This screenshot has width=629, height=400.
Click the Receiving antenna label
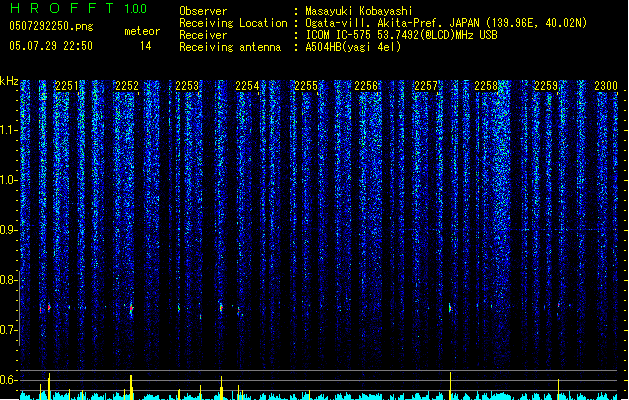[230, 47]
